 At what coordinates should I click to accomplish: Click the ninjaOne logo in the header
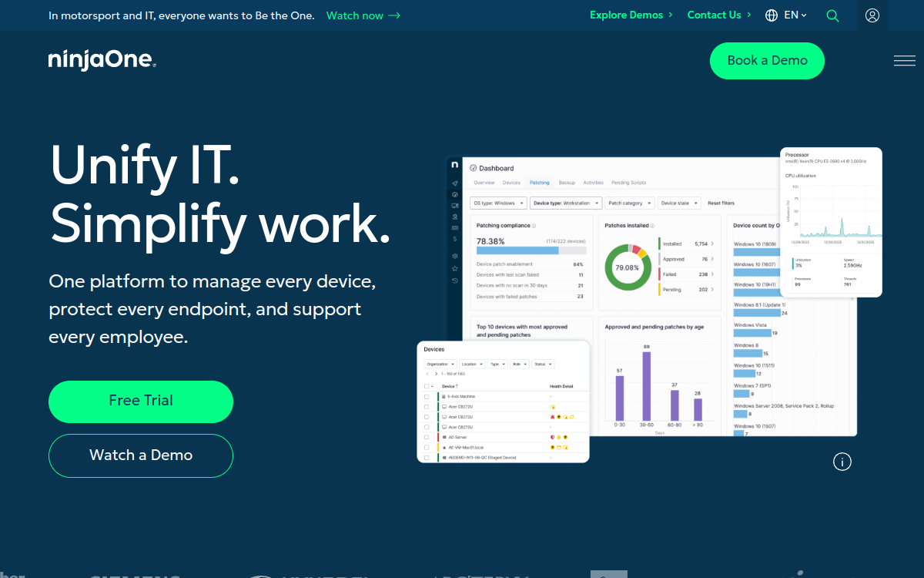102,60
